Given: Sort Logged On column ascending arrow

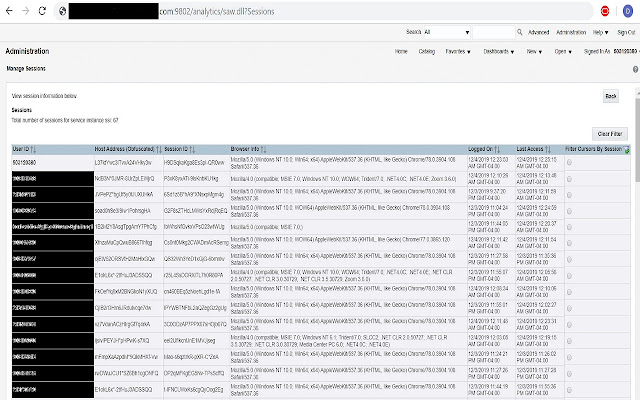Looking at the screenshot, I should (496, 149).
